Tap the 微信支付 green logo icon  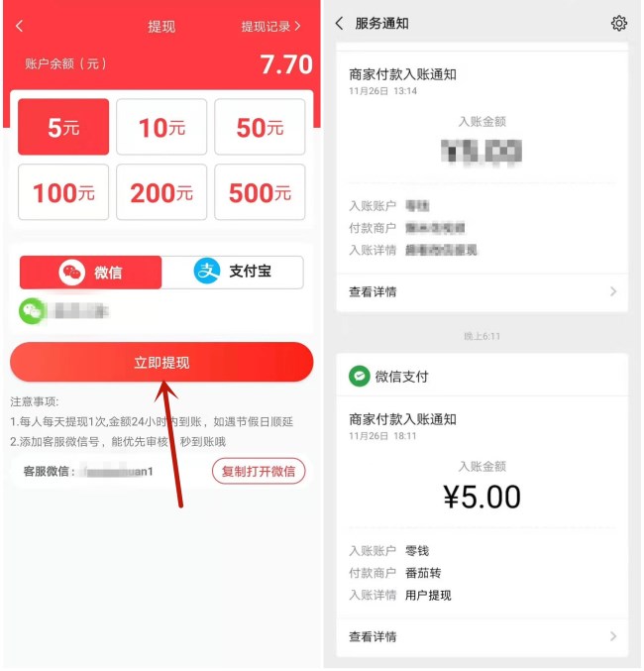click(359, 377)
